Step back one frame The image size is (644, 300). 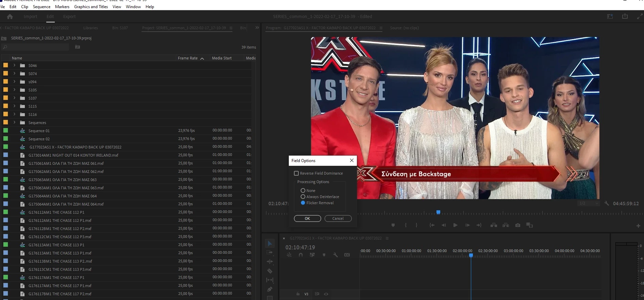click(x=444, y=225)
